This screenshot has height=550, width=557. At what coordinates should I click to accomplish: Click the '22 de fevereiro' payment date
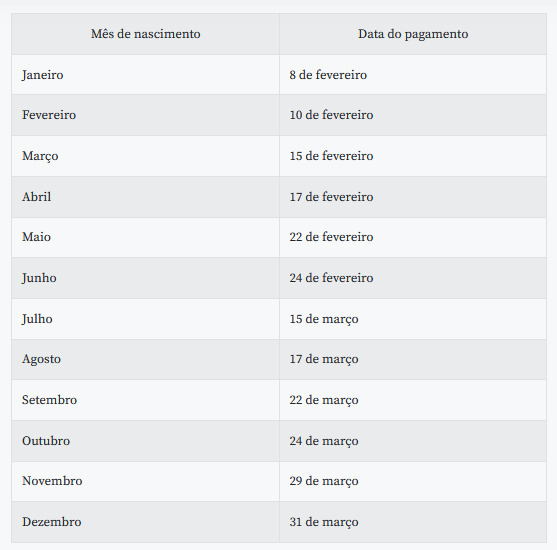[413, 237]
